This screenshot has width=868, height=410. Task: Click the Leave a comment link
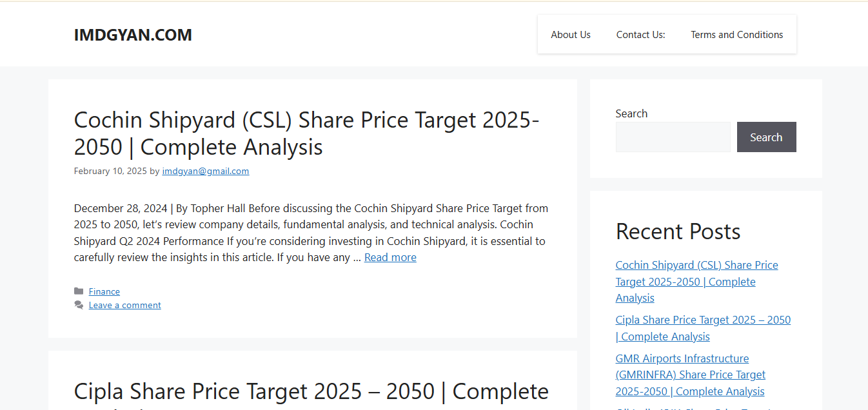coord(125,305)
